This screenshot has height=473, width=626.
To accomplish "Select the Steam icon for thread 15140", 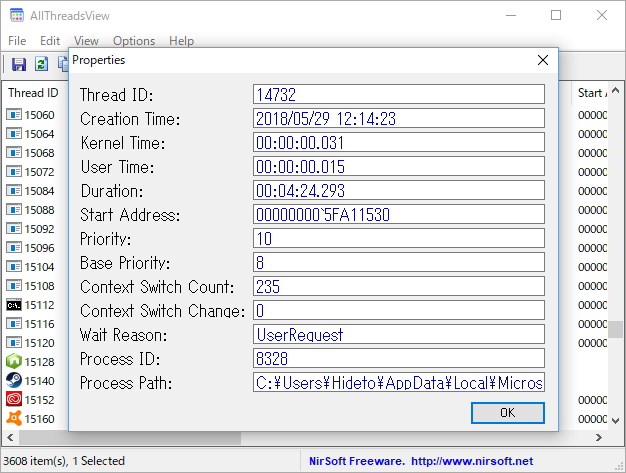I will click(14, 381).
